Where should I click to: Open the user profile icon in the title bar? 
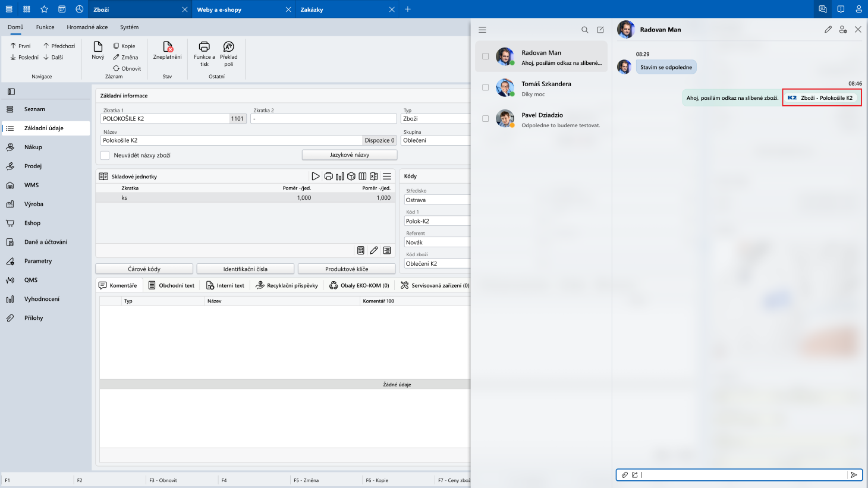click(858, 10)
